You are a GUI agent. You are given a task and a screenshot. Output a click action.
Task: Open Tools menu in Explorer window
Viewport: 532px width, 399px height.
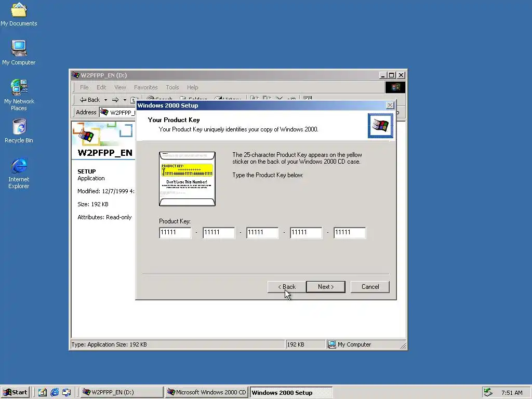click(x=172, y=87)
